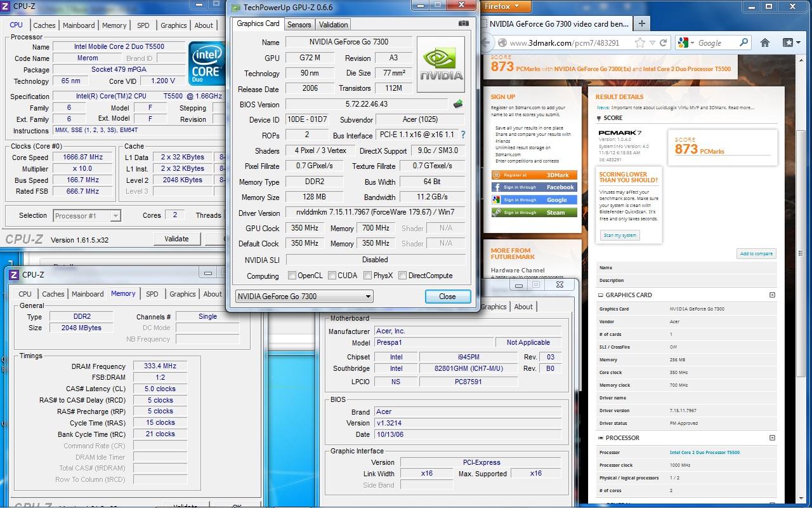Click the GPU-Z title bar icon
Screen dimensions: 812x508
(x=236, y=7)
